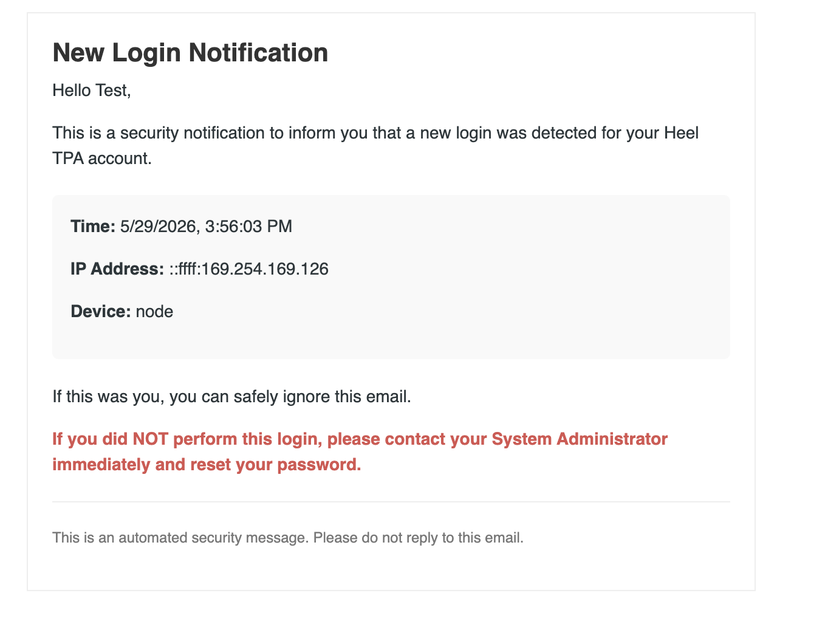Click the automated security message footer
Screen dimensions: 825x644
click(288, 538)
